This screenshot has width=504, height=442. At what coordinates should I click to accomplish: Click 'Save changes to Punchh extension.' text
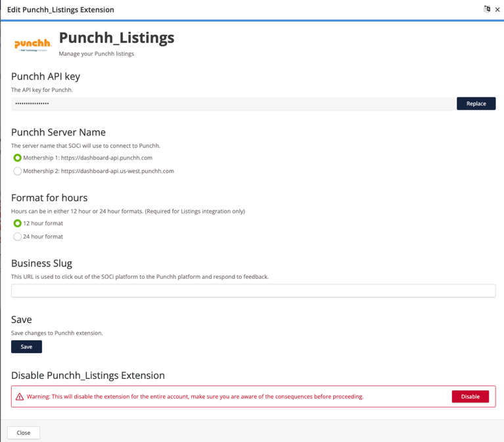pyautogui.click(x=57, y=333)
